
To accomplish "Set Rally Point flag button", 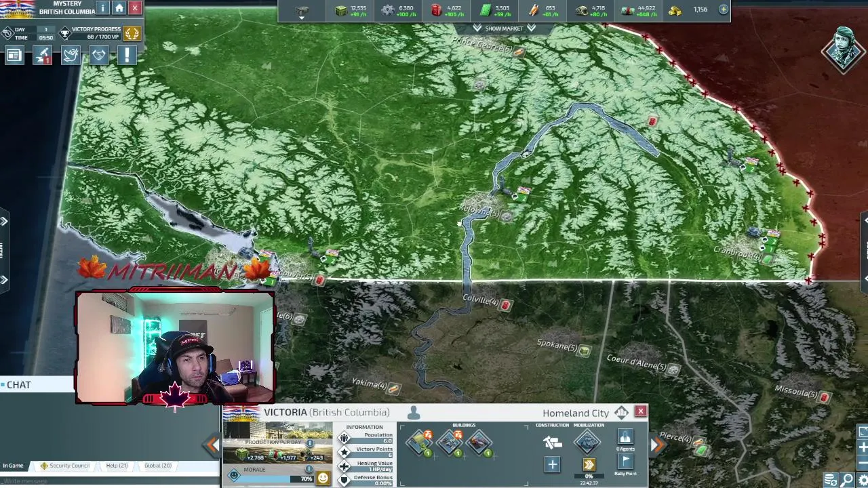I will (625, 462).
